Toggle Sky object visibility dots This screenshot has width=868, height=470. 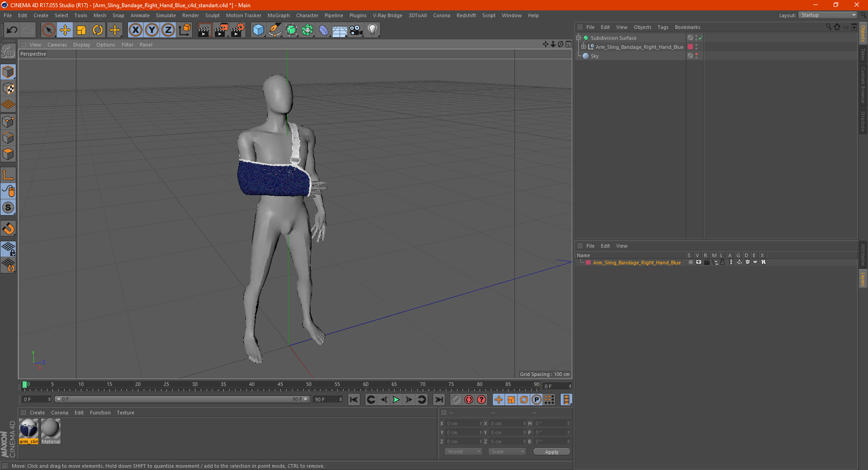point(696,56)
